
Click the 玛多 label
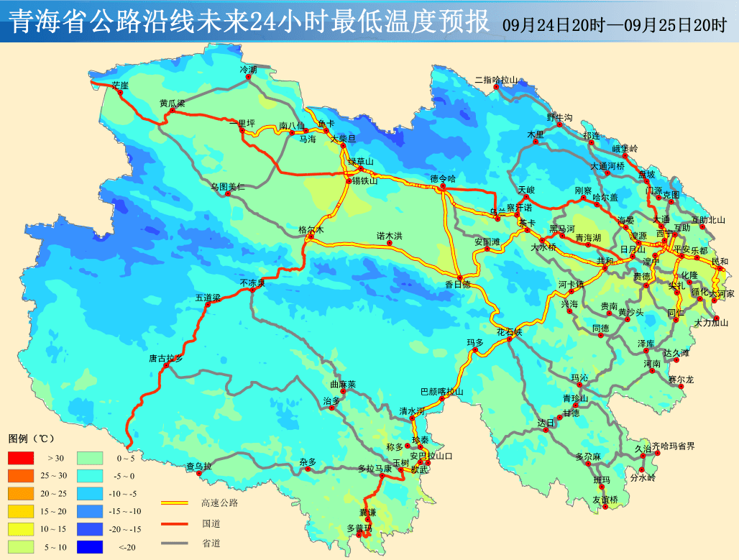coord(475,343)
